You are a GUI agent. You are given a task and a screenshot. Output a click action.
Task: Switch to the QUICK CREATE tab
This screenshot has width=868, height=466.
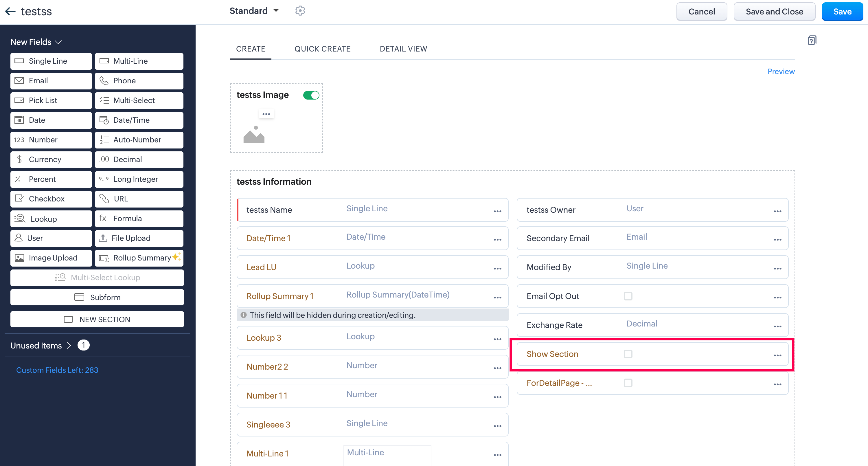coord(322,49)
